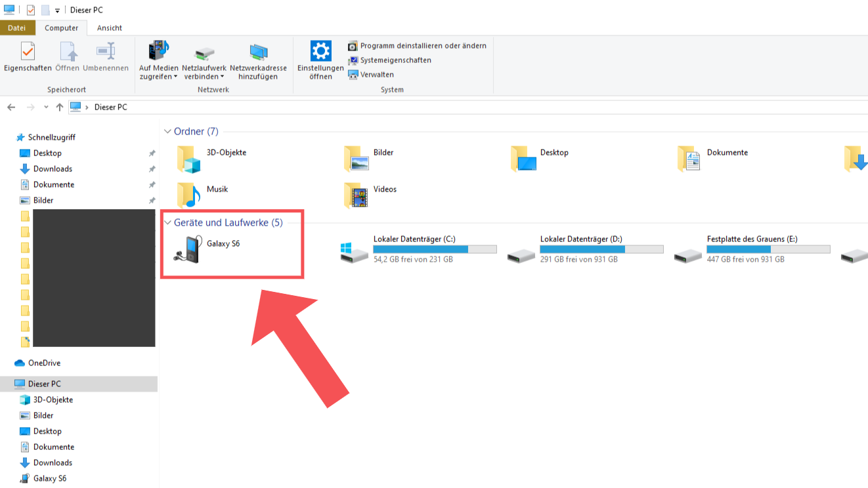This screenshot has height=488, width=868.
Task: Open pinned Bilder under Schnellzugriff
Action: [43, 201]
